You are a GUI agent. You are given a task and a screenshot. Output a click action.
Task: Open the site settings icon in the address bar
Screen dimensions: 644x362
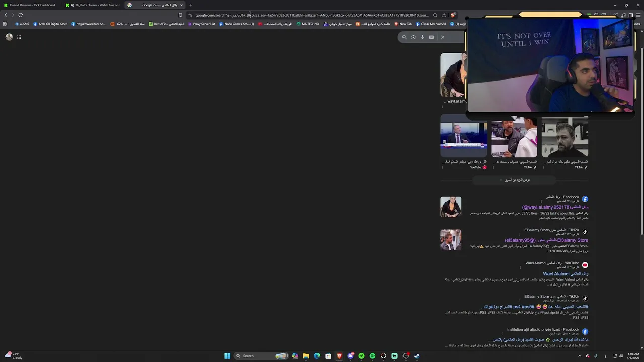pyautogui.click(x=190, y=15)
